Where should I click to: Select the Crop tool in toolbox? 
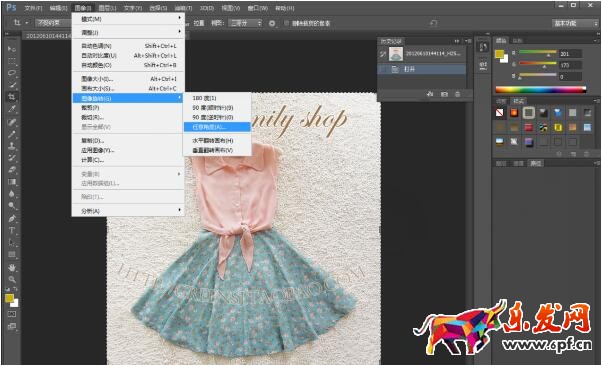point(12,96)
